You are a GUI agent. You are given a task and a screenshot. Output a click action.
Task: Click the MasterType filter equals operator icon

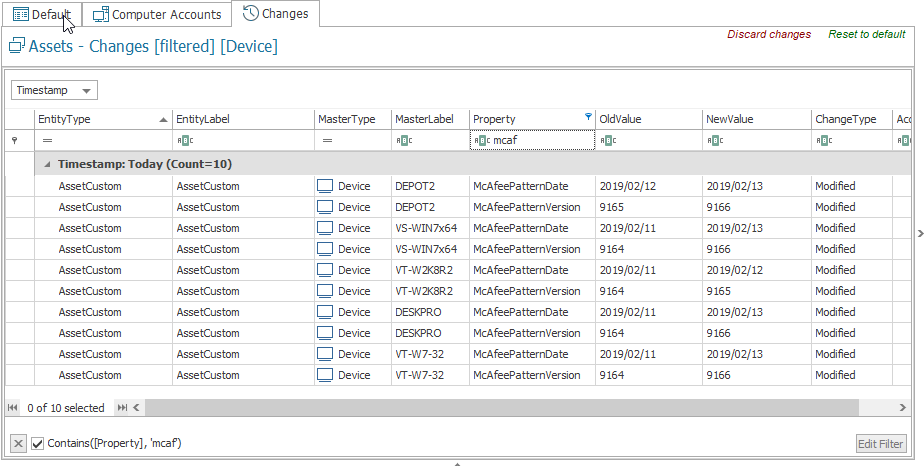[x=328, y=141]
